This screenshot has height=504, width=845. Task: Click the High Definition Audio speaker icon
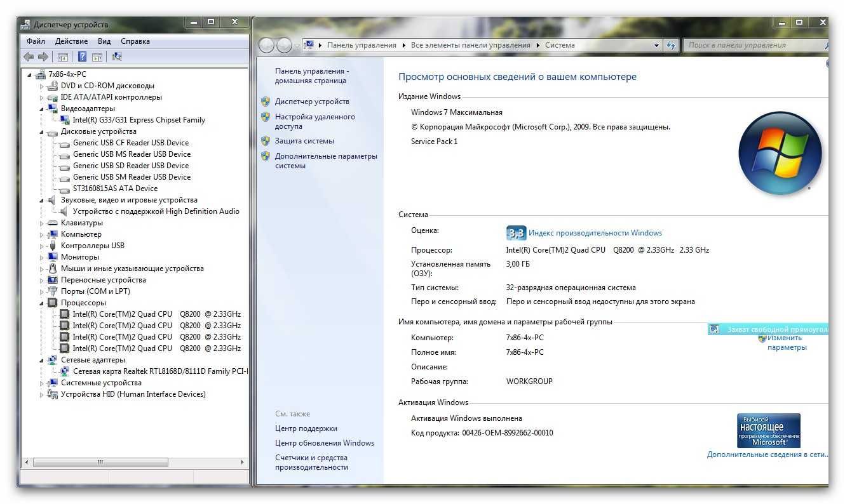(x=65, y=211)
